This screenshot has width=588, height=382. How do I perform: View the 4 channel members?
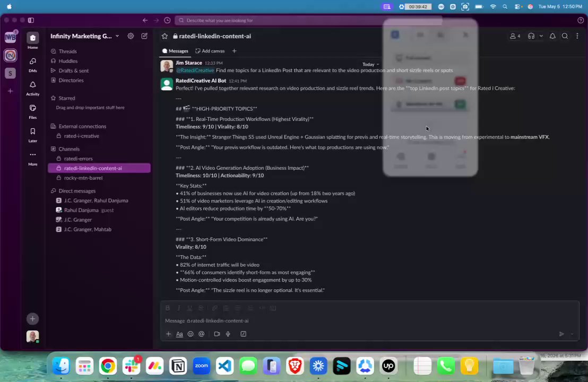pyautogui.click(x=515, y=36)
